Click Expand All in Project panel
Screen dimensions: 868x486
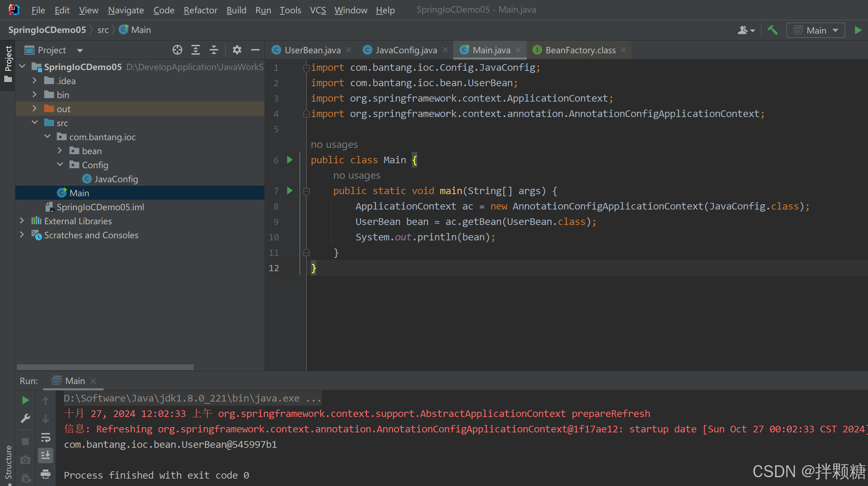pyautogui.click(x=196, y=50)
